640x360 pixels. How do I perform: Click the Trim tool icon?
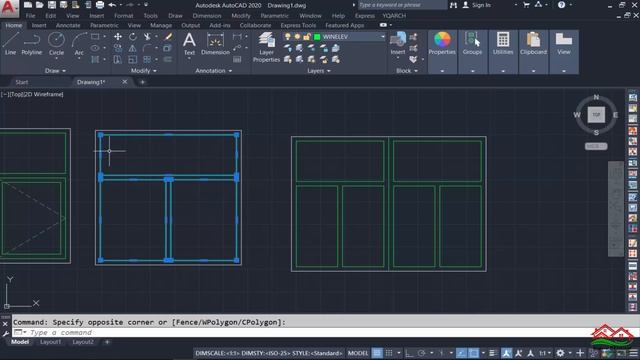point(147,37)
